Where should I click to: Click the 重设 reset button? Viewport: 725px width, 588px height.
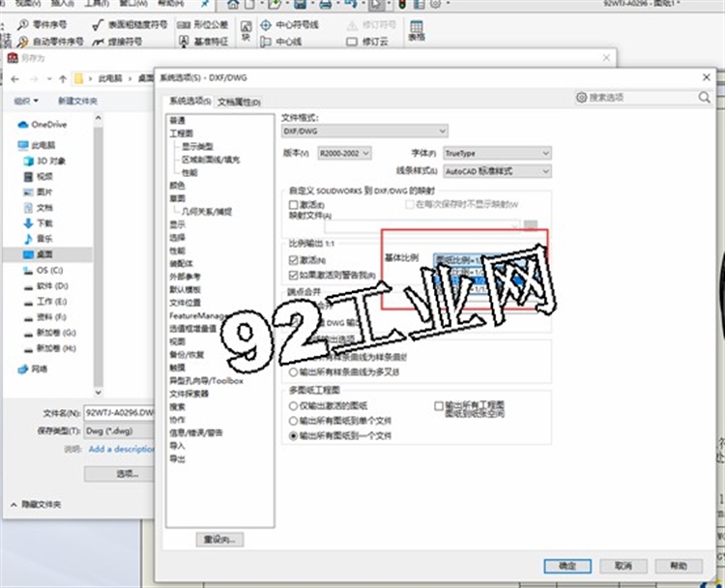219,540
